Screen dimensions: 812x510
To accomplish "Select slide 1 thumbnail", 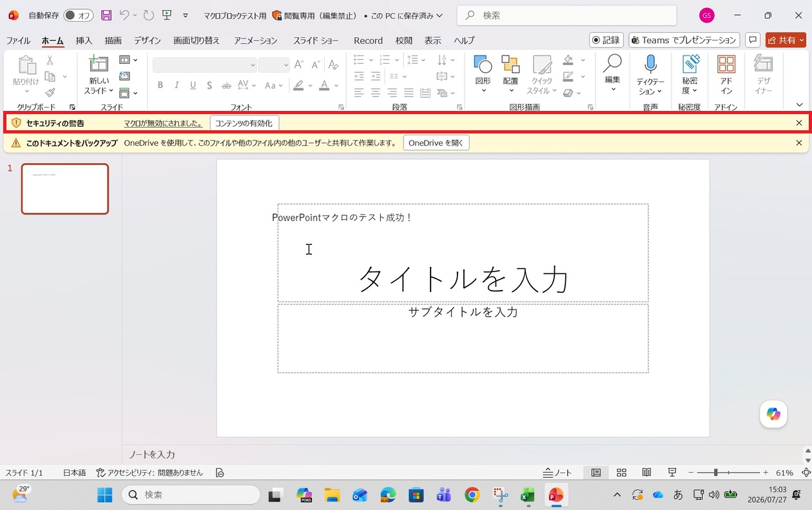I will pyautogui.click(x=65, y=189).
